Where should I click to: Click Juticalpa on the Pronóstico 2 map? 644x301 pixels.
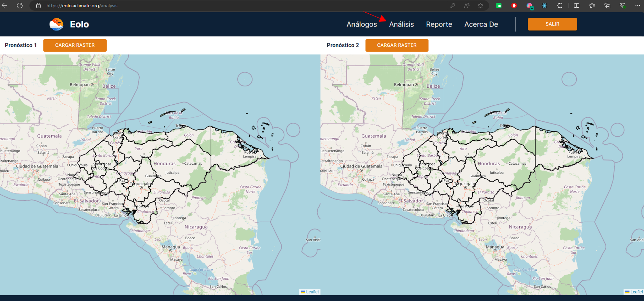coord(497,173)
